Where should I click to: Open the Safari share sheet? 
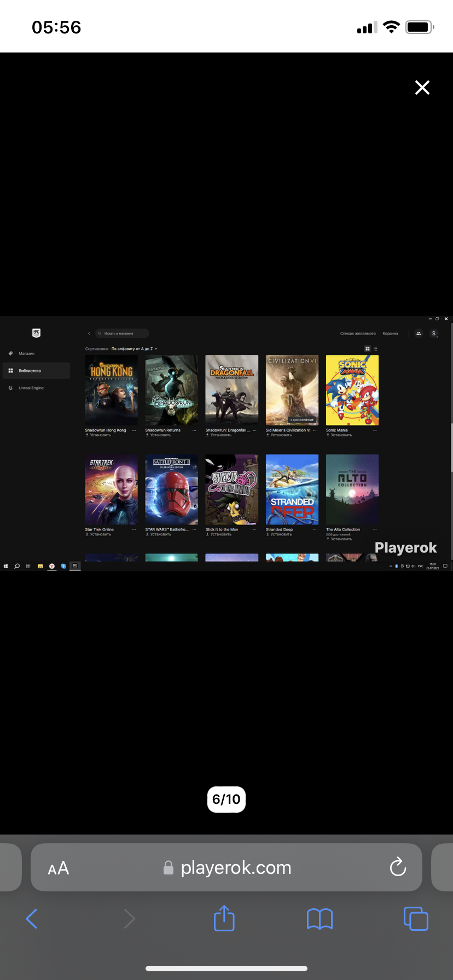tap(224, 918)
